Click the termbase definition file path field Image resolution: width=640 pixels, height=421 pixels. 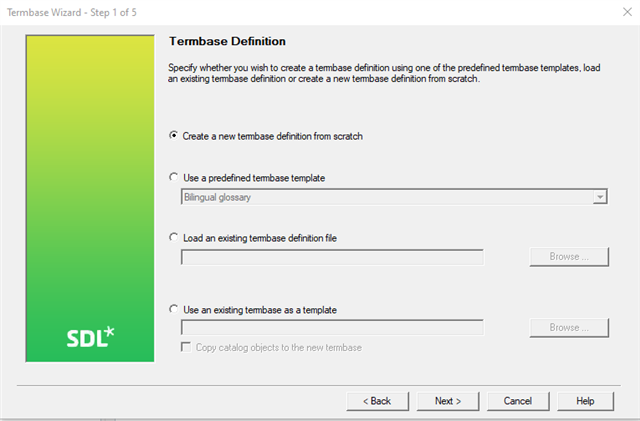(332, 257)
